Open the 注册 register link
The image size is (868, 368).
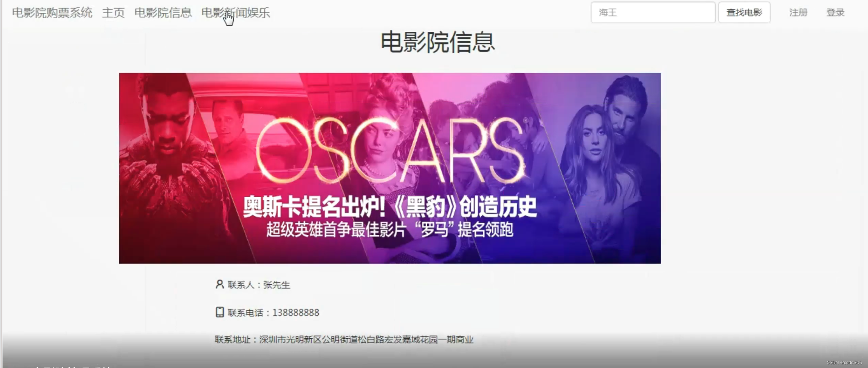798,13
